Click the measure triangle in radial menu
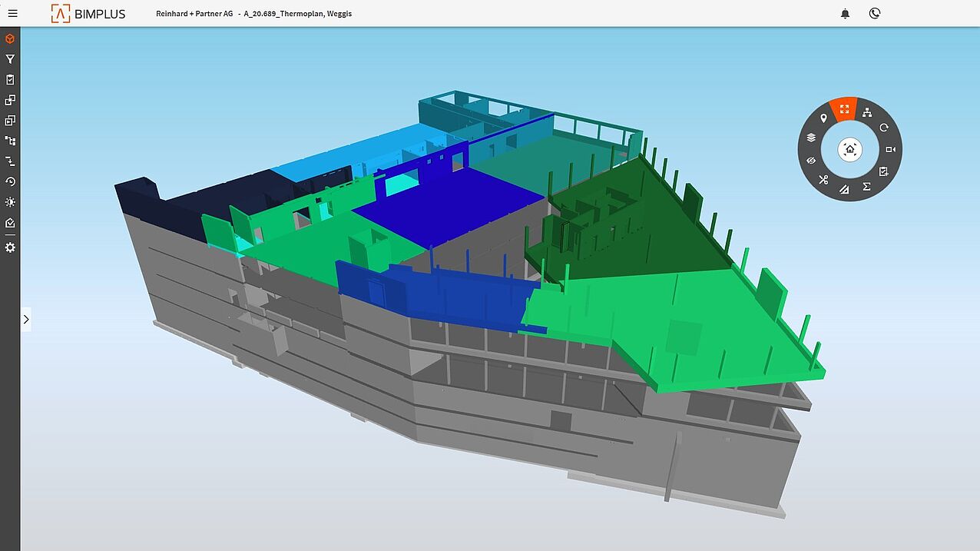 coord(844,190)
